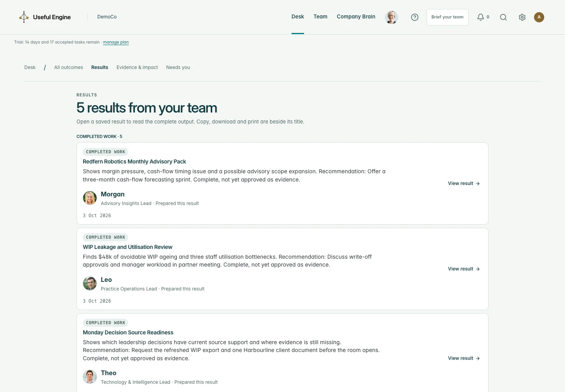
Task: Go to the Needs you sub-tab
Action: [178, 67]
